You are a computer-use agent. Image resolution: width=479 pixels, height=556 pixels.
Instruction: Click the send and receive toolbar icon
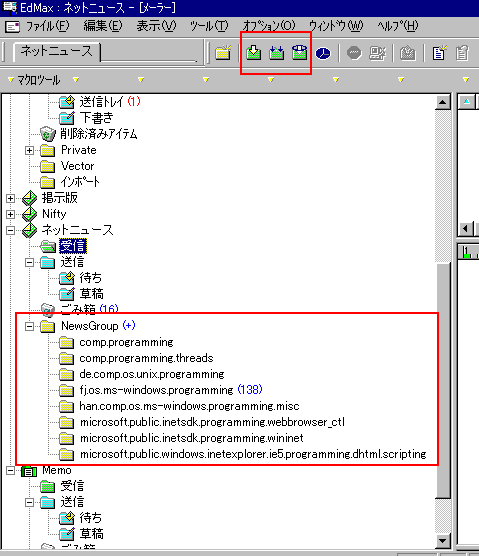click(299, 53)
